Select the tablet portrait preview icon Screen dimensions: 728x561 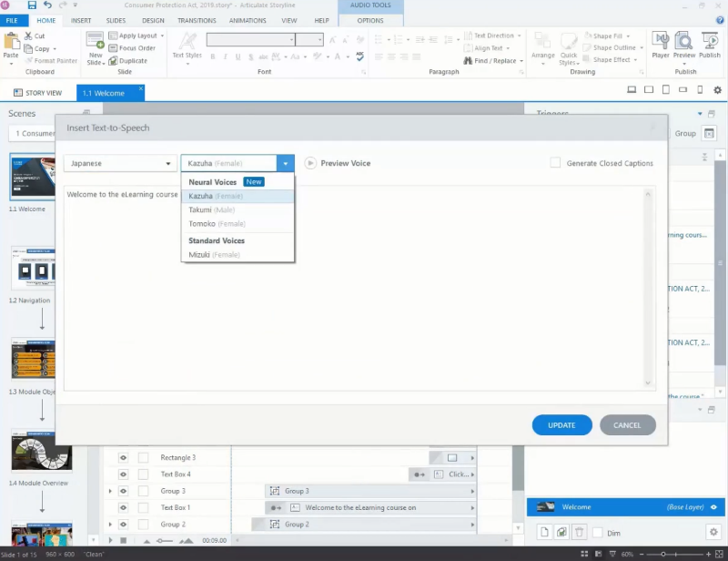(x=665, y=89)
